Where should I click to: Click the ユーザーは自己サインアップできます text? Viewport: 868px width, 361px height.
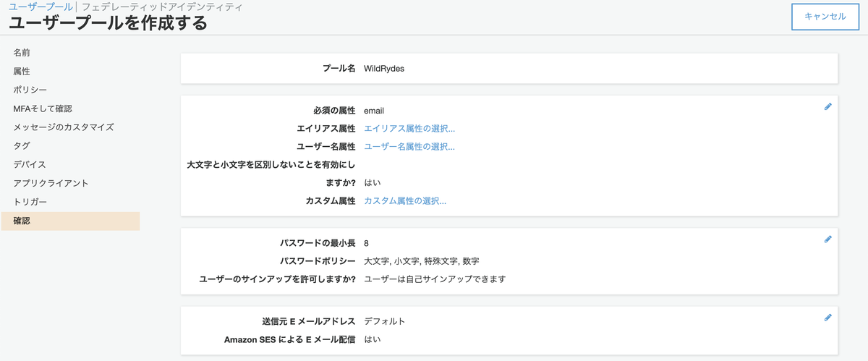click(x=435, y=279)
